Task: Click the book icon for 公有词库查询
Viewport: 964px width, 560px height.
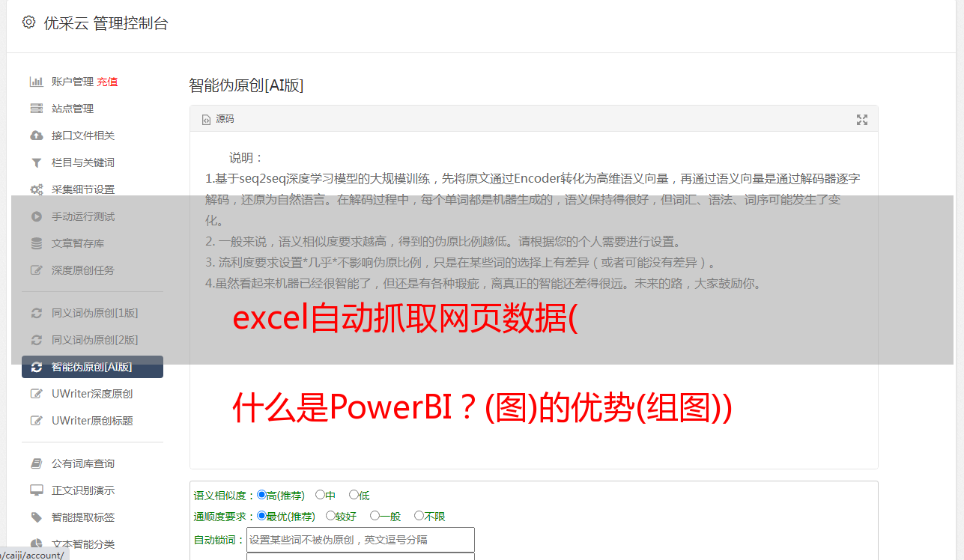Action: [x=36, y=463]
